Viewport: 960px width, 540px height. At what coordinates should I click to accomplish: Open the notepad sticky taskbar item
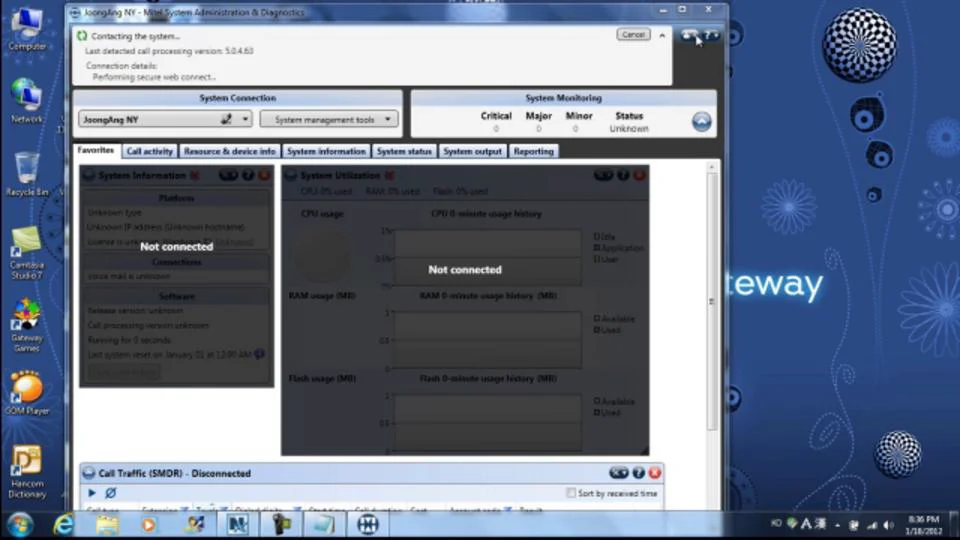pyautogui.click(x=324, y=525)
